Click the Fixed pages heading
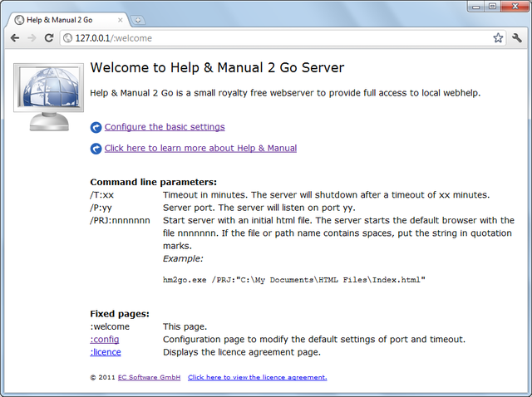Screen dimensions: 532x397 [x=120, y=314]
